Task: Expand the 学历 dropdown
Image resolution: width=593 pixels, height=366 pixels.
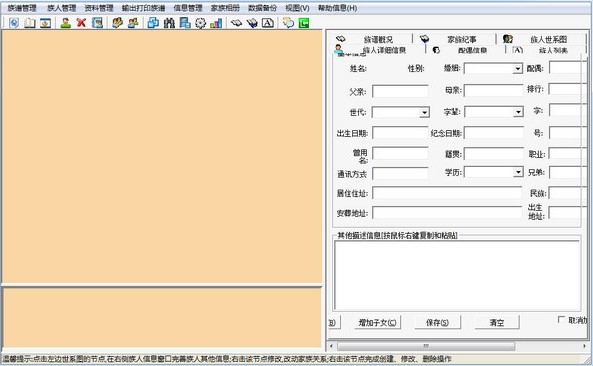Action: [x=518, y=172]
